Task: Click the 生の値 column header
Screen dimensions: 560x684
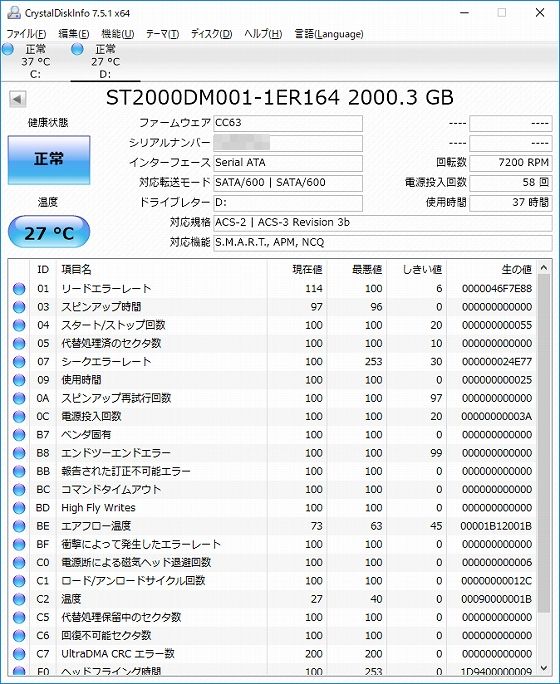Action: (492, 270)
